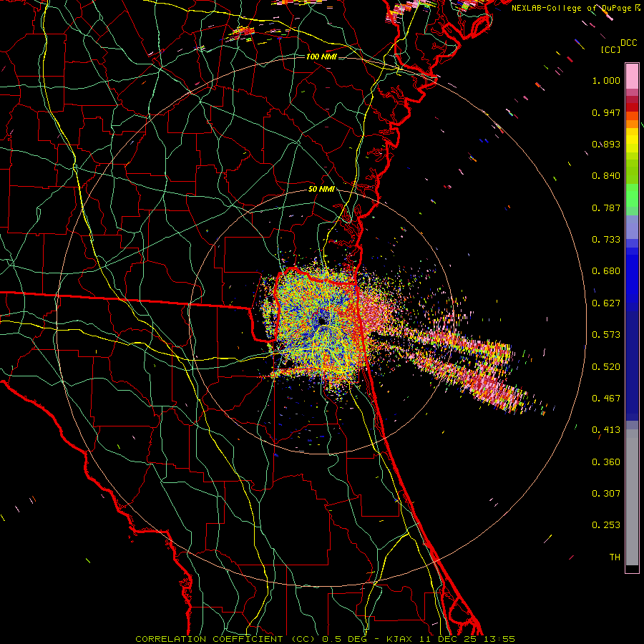Select the 0.360 legend value
The width and height of the screenshot is (644, 644).
[606, 462]
